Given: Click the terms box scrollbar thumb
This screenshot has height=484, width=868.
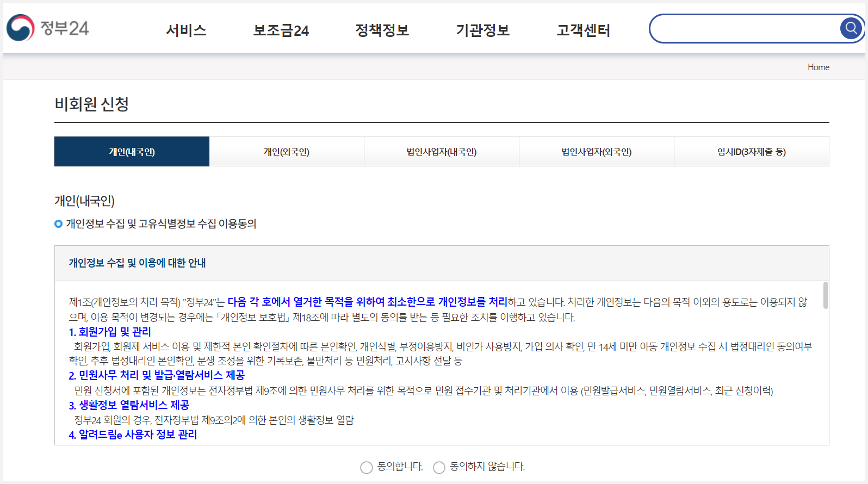Looking at the screenshot, I should [x=826, y=295].
